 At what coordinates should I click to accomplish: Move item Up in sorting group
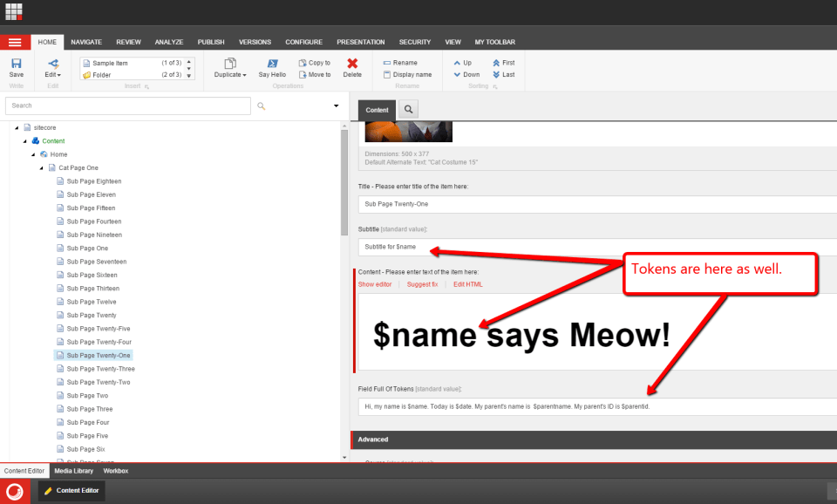(462, 63)
